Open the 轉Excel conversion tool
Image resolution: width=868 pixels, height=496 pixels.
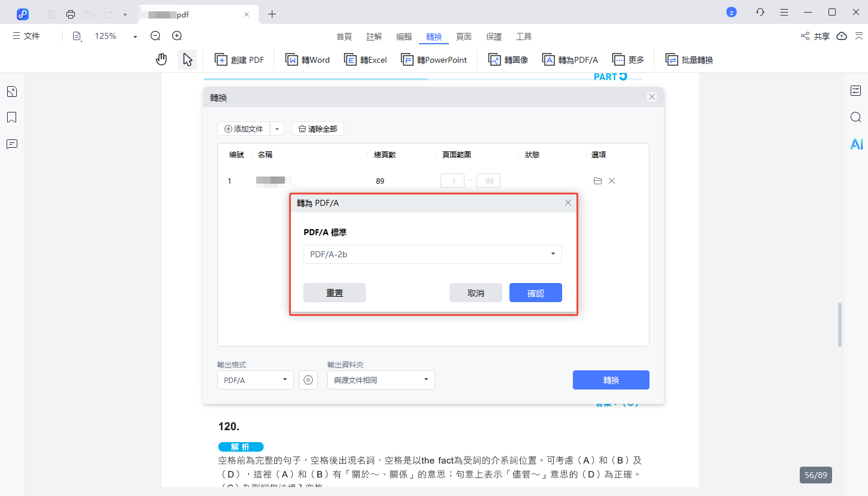click(365, 59)
